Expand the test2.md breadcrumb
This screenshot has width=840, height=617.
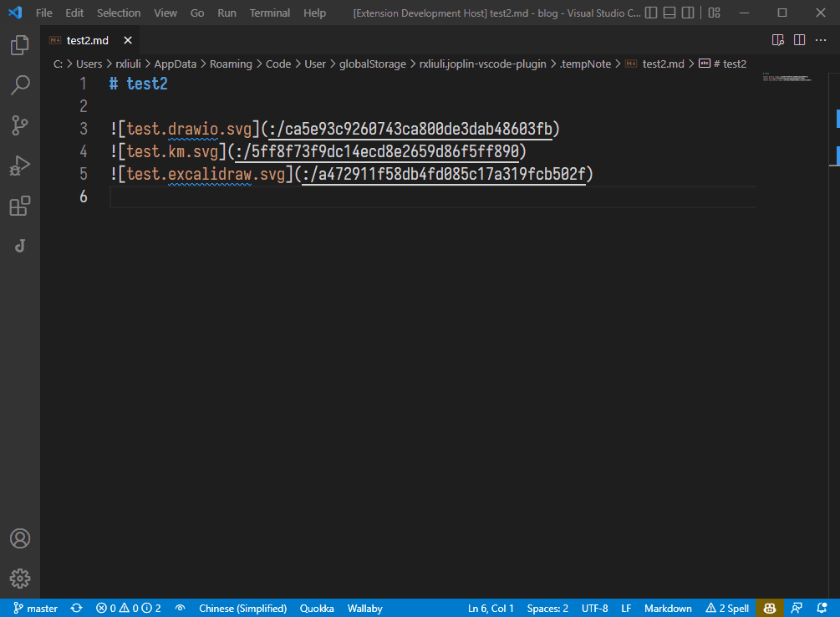(x=663, y=64)
